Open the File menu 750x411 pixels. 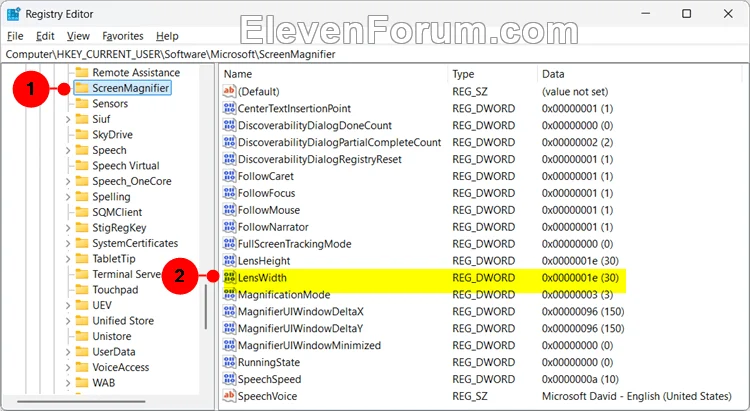pos(15,36)
